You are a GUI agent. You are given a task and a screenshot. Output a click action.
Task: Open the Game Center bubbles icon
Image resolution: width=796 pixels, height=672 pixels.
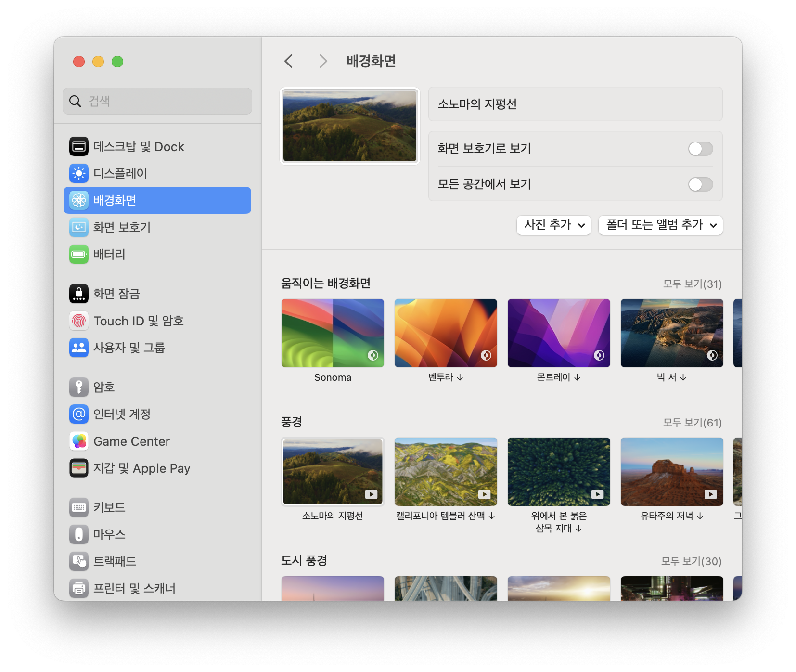78,441
